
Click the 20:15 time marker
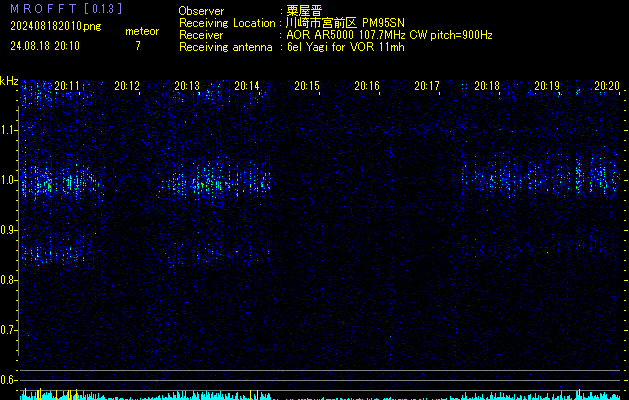(307, 87)
